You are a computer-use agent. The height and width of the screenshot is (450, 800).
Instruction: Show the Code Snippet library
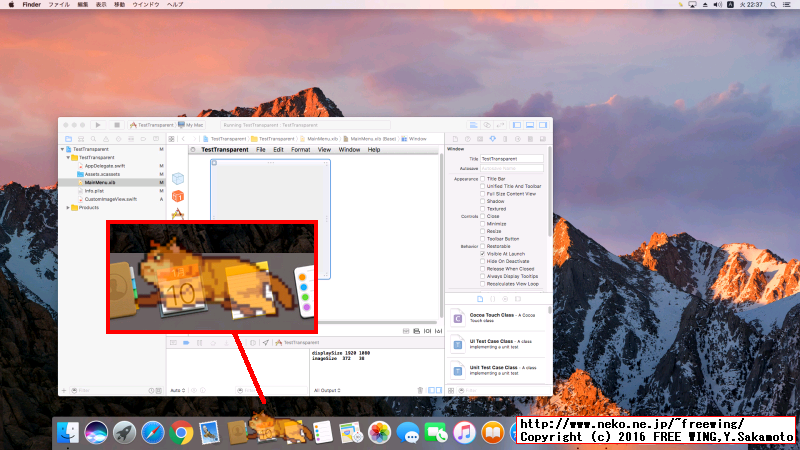pyautogui.click(x=492, y=299)
